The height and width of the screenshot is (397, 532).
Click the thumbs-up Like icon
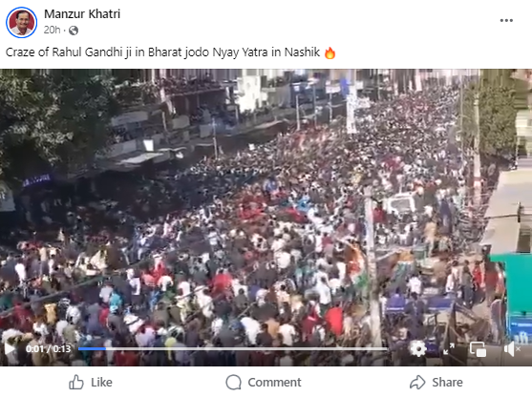tap(76, 383)
